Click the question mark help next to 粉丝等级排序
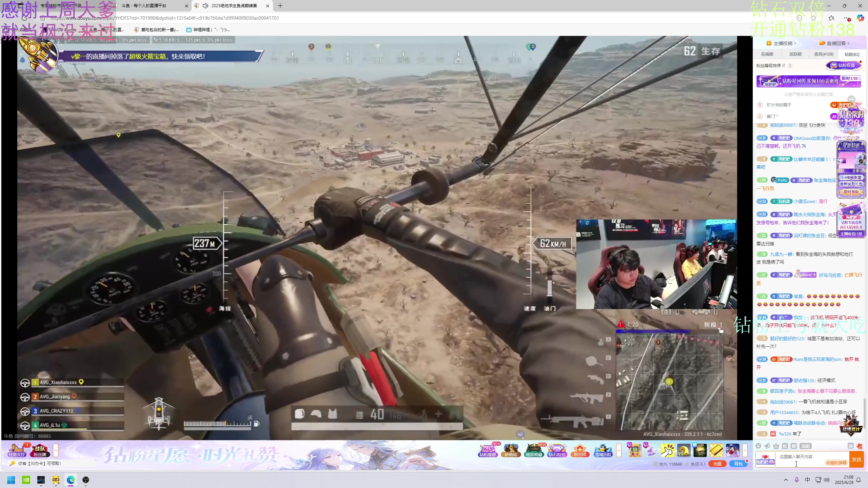 click(x=790, y=66)
